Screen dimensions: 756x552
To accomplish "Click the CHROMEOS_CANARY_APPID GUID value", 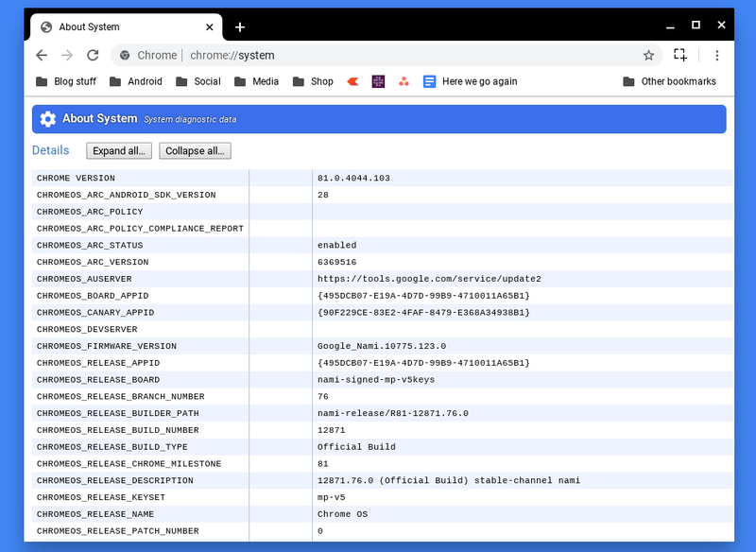I will pos(423,313).
